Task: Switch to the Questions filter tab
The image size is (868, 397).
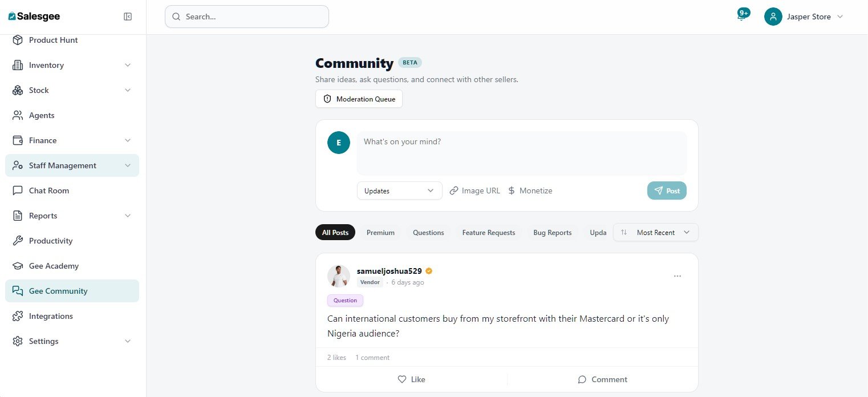Action: tap(428, 232)
